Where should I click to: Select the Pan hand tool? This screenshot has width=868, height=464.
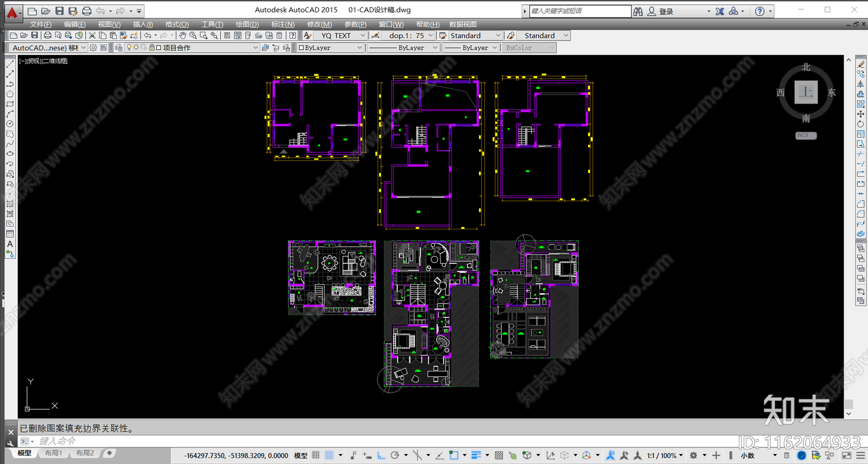[x=183, y=35]
